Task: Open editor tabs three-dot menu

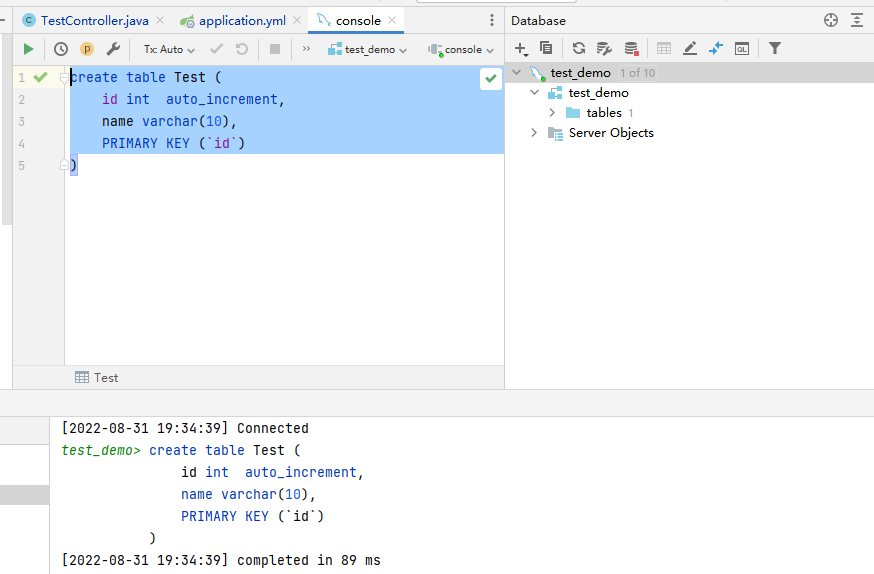Action: 492,21
